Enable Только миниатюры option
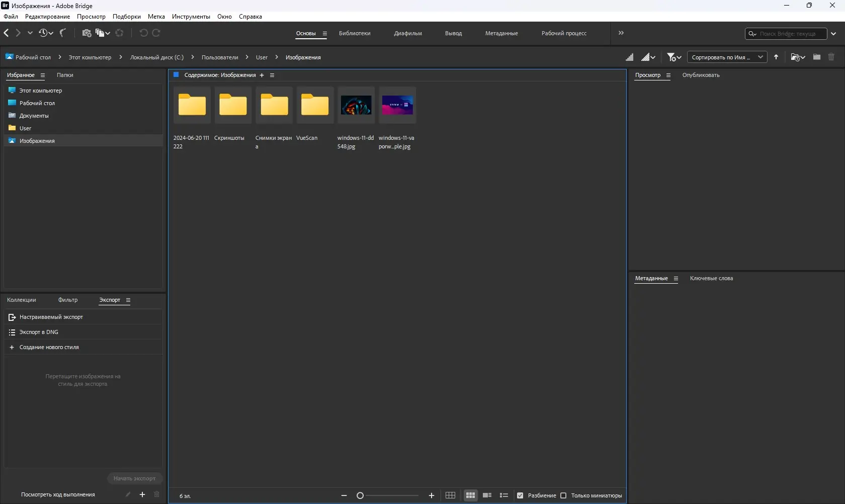 click(x=563, y=495)
